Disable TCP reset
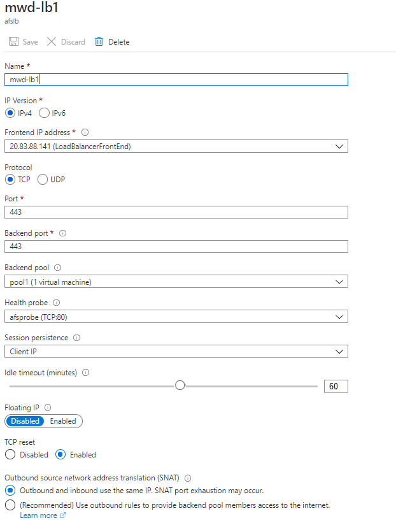 (x=9, y=454)
